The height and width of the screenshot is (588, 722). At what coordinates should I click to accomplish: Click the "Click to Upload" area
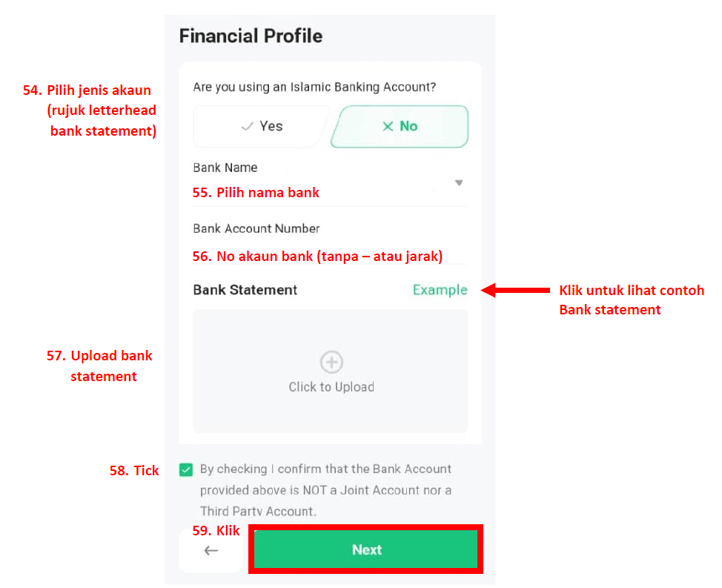coord(331,386)
